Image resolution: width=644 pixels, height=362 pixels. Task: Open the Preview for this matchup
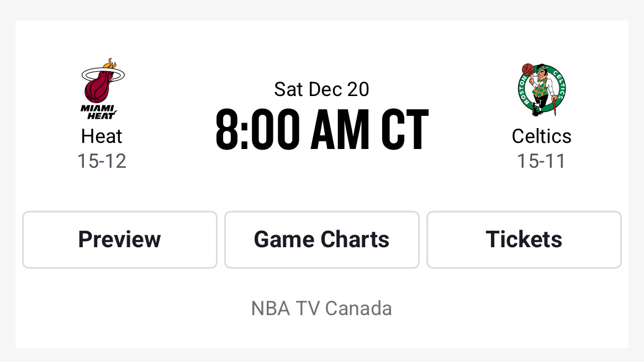click(119, 239)
